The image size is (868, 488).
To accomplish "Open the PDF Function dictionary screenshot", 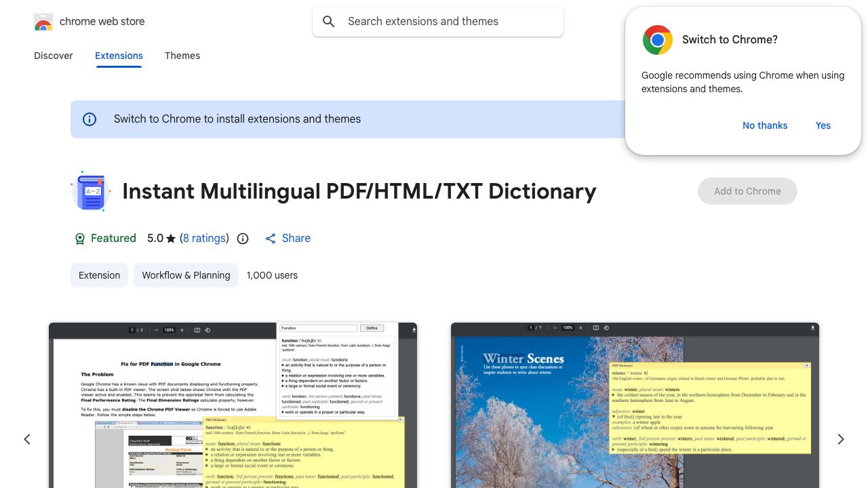I will (x=233, y=405).
